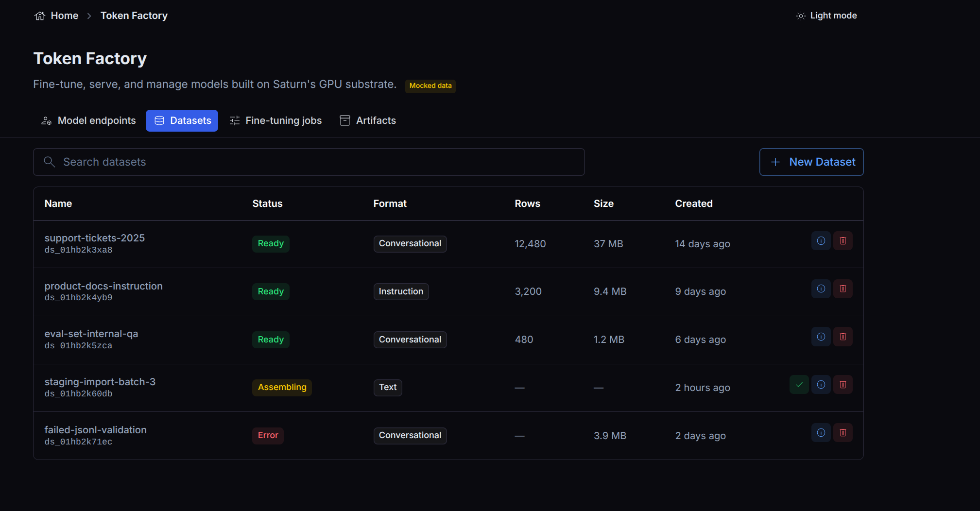Open the Artifacts tab
Image resolution: width=980 pixels, height=511 pixels.
[x=368, y=120]
